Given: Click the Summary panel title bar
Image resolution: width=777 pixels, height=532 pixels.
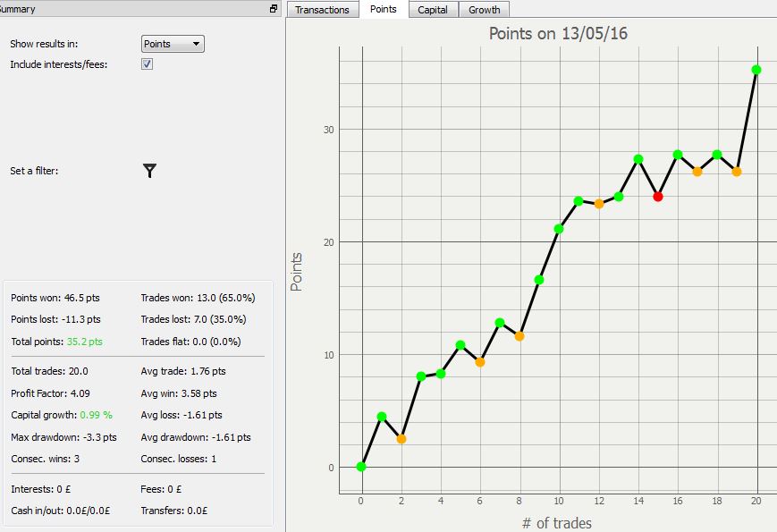Looking at the screenshot, I should (x=140, y=8).
